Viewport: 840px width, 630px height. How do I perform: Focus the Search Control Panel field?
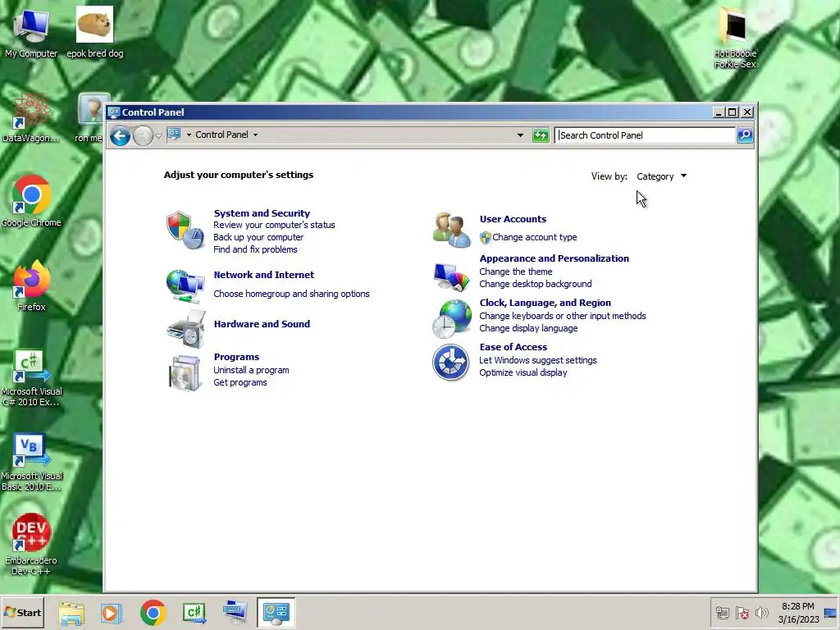(x=645, y=135)
